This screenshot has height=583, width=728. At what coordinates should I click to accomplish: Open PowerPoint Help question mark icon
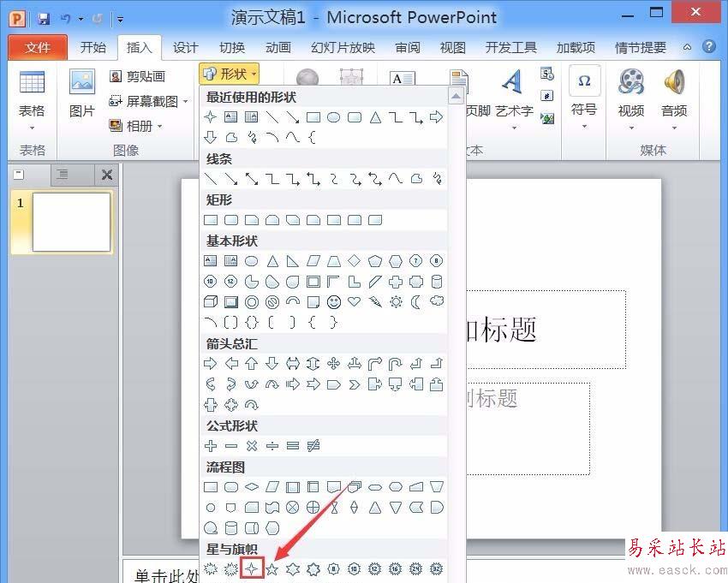pyautogui.click(x=709, y=46)
